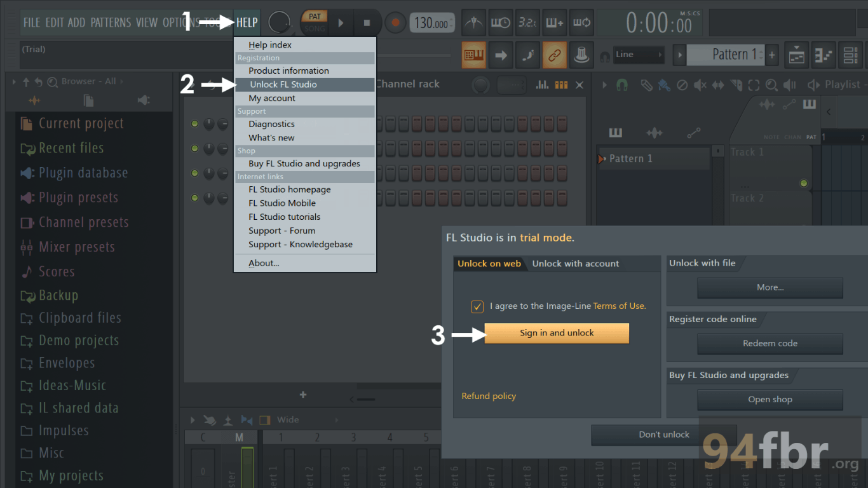Select the playlist mute tool
This screenshot has height=488, width=868.
point(700,85)
